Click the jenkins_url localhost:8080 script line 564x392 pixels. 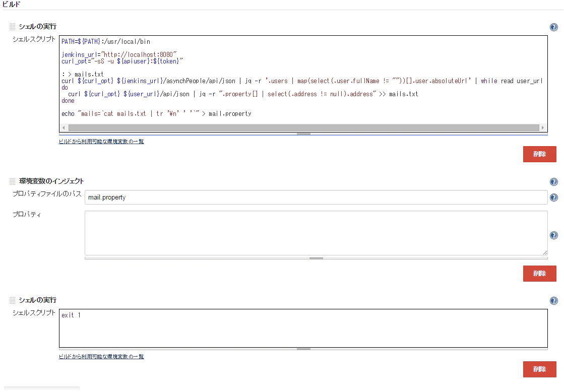pos(119,54)
